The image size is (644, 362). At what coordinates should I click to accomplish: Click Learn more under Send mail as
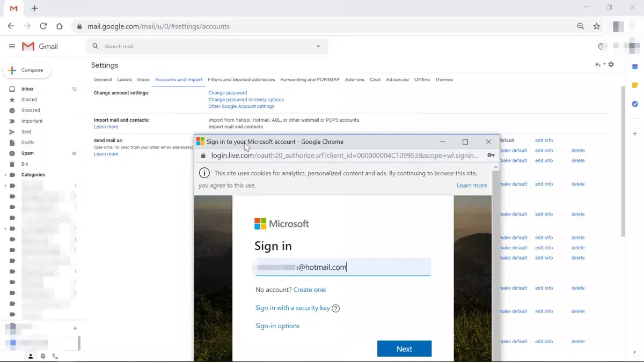(x=106, y=154)
